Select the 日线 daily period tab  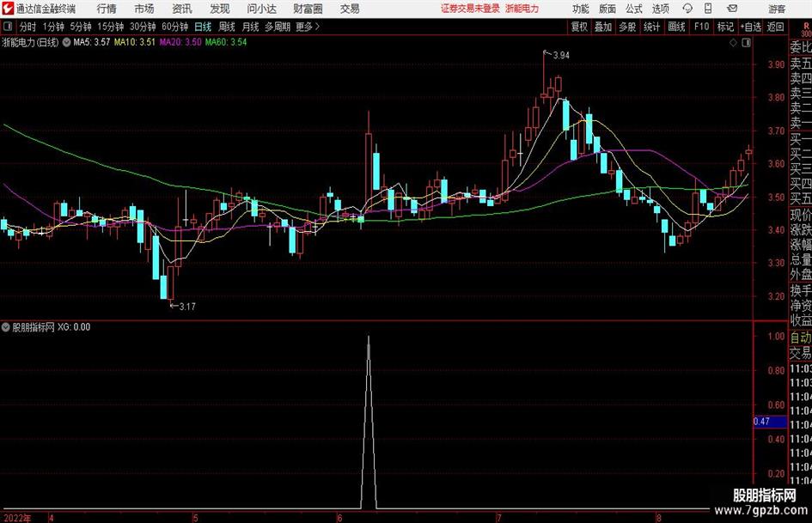[x=203, y=27]
